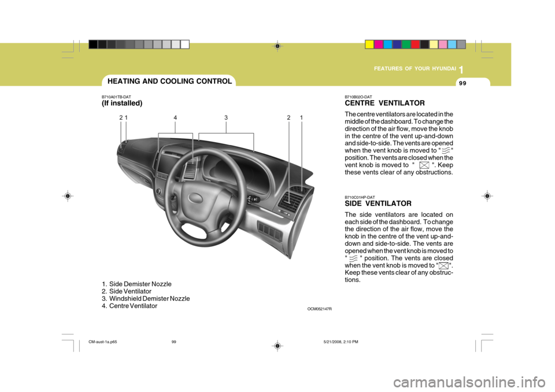Select the magenta swatch in the colour bar

pyautogui.click(x=379, y=45)
